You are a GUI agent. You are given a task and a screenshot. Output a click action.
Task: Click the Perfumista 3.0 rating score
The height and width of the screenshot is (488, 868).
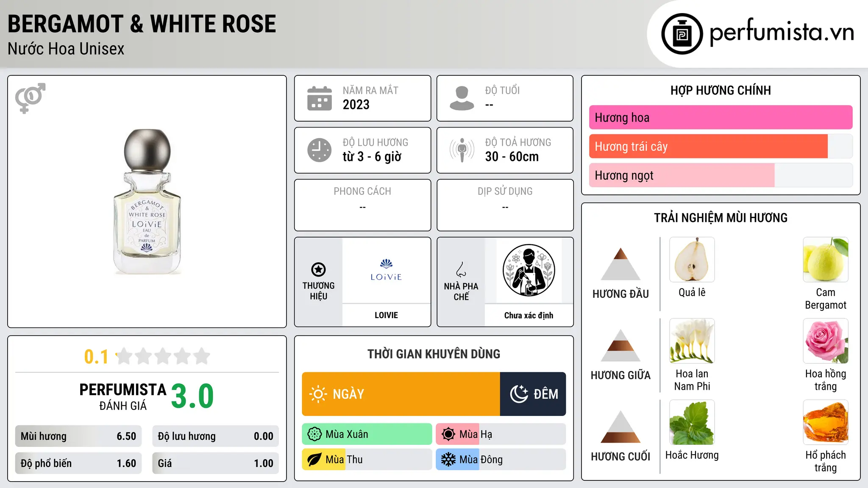coord(192,396)
